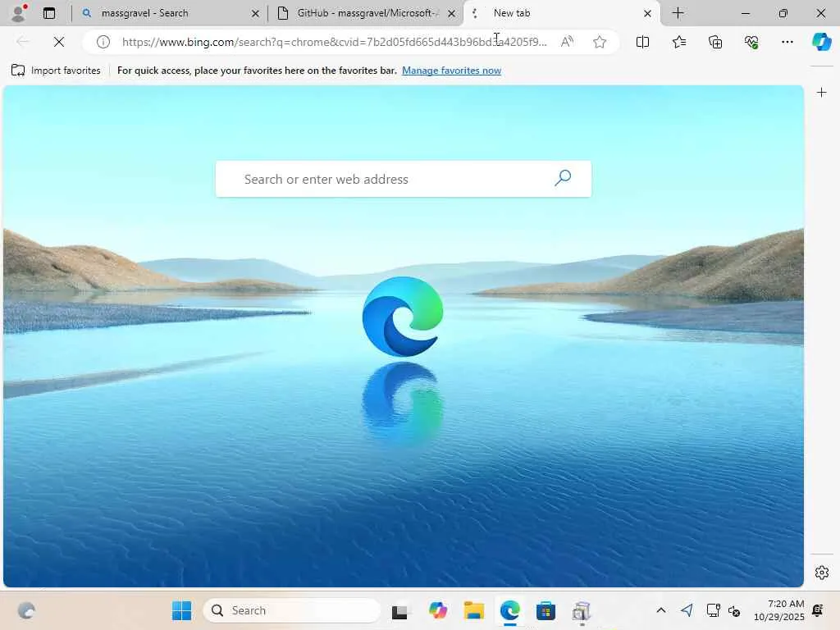Screen dimensions: 840x630
Task: Open network status tray icon
Action: (x=713, y=610)
